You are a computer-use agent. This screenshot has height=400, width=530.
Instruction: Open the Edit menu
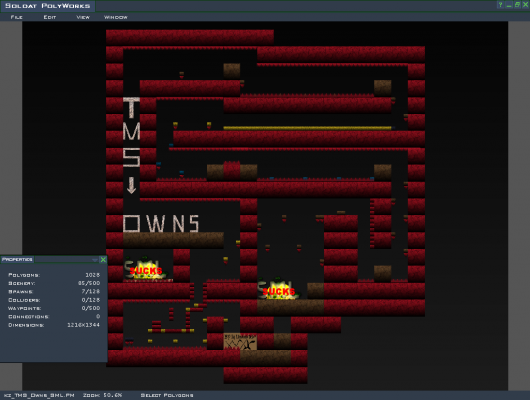(x=50, y=17)
